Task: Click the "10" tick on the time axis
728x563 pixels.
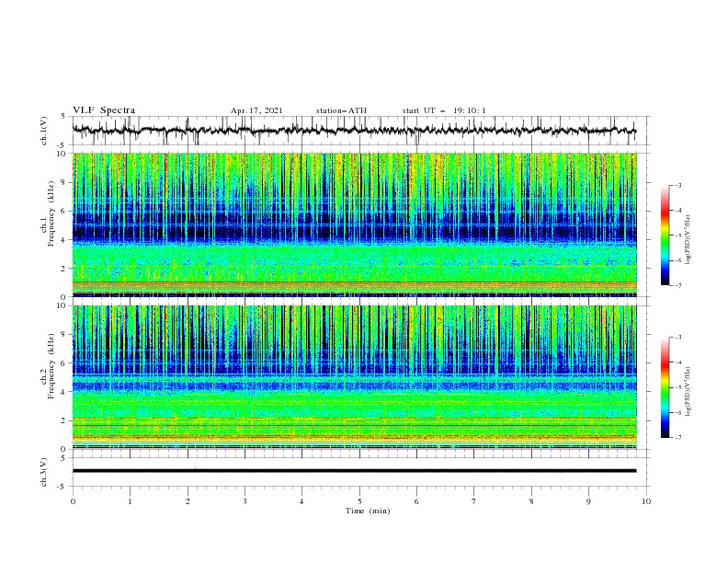Action: [646, 501]
